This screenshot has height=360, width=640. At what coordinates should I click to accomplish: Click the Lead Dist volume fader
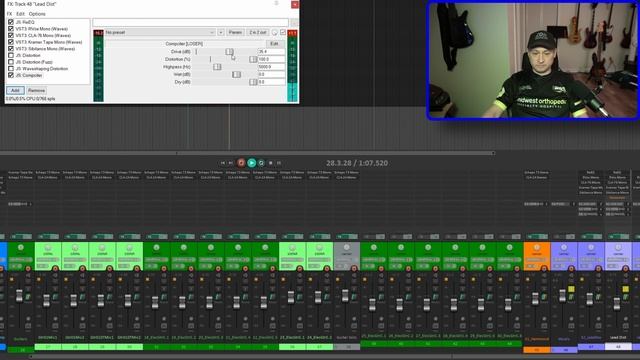coord(617,303)
